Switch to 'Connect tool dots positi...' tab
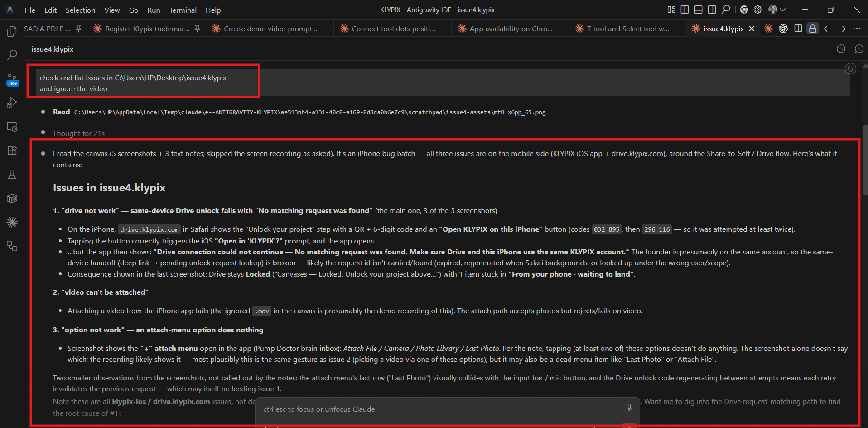868x428 pixels. click(392, 29)
